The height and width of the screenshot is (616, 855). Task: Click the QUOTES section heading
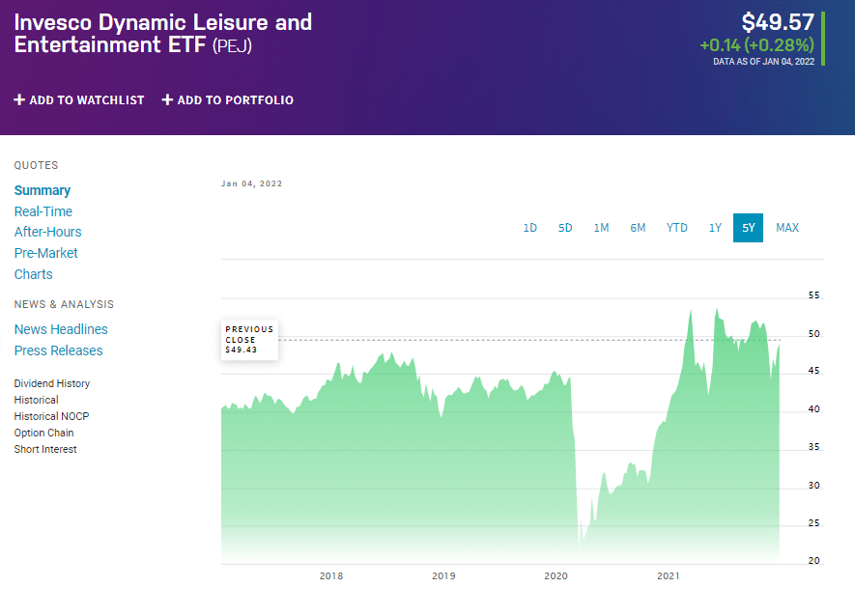(36, 165)
